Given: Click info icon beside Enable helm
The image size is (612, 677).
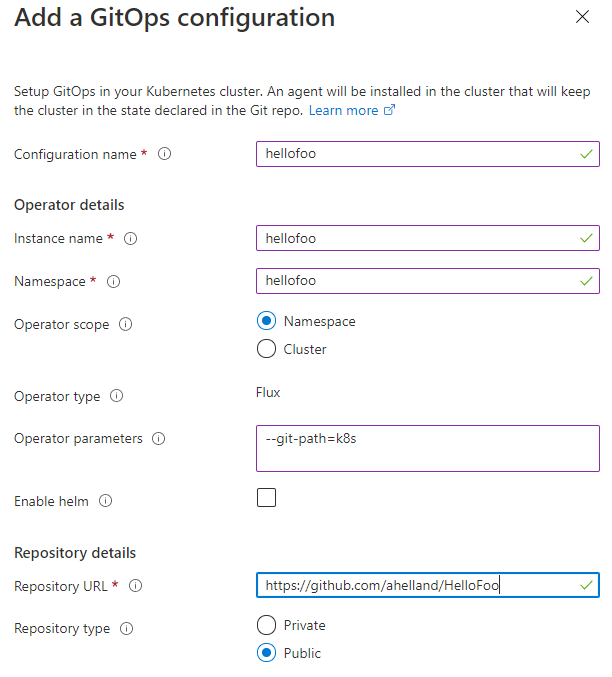Looking at the screenshot, I should pos(105,501).
